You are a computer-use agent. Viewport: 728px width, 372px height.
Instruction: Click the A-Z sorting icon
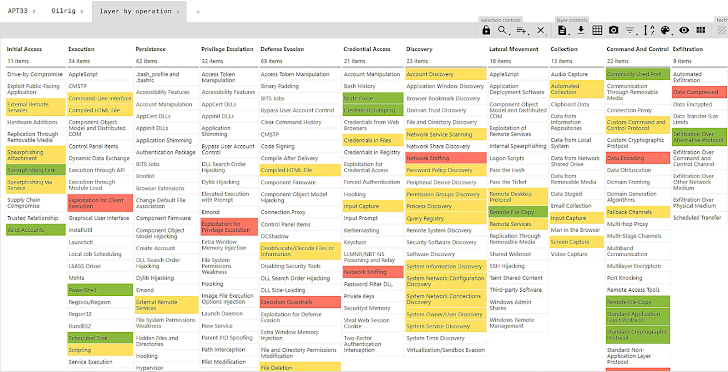point(650,30)
